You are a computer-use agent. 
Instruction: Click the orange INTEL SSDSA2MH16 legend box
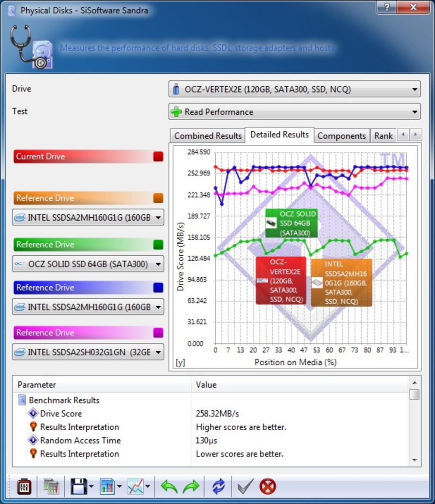tap(341, 282)
